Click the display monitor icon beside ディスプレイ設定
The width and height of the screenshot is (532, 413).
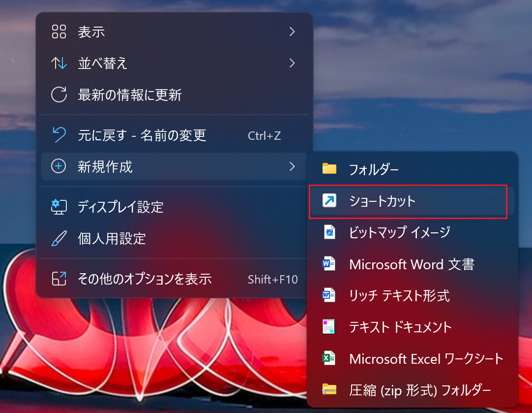[x=59, y=207]
